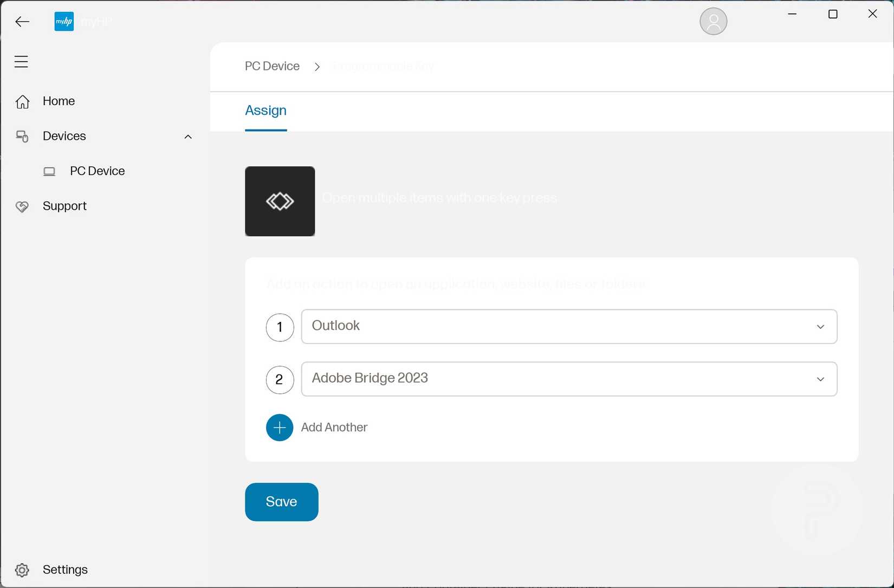Click the Home house icon
The width and height of the screenshot is (894, 588).
tap(22, 101)
